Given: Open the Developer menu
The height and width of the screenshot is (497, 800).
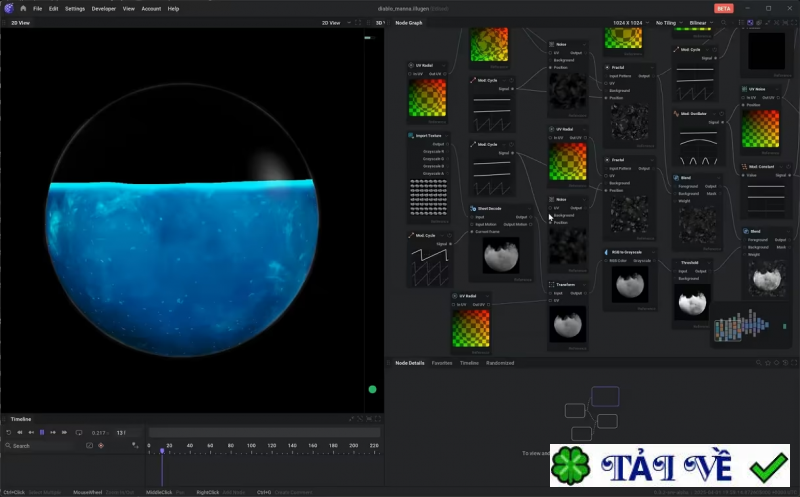Looking at the screenshot, I should (x=103, y=8).
